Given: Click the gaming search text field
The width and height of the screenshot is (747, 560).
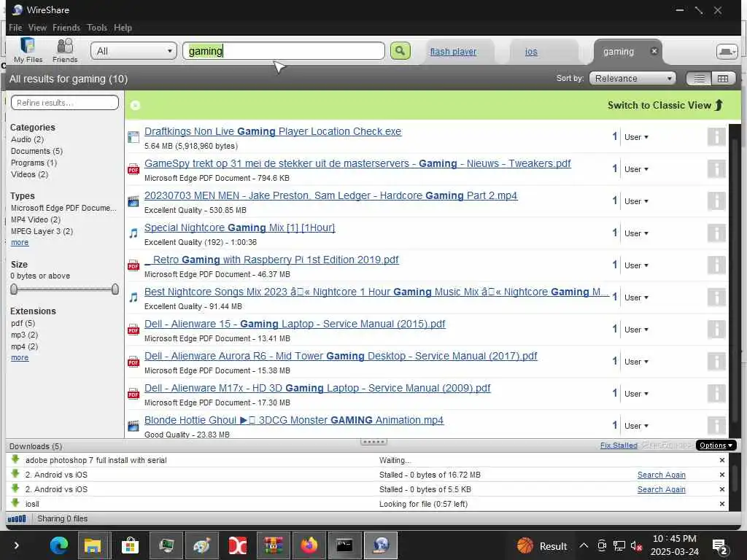Looking at the screenshot, I should coord(284,51).
